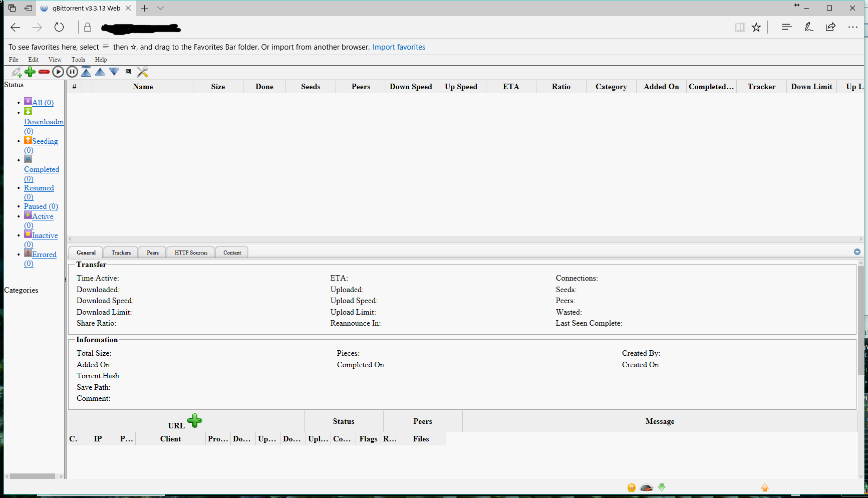Open the browser tab actions chevron
The image size is (868, 498).
pos(160,8)
